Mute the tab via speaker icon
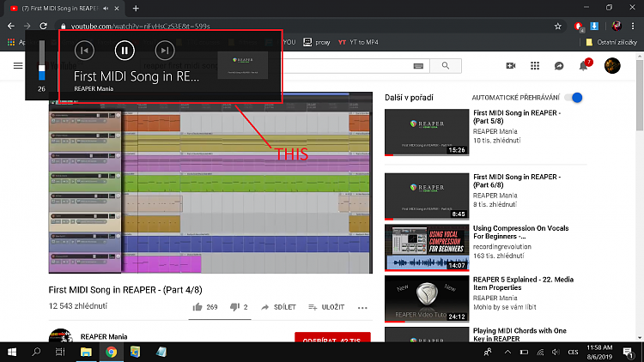Image resolution: width=644 pixels, height=362 pixels. coord(106,9)
